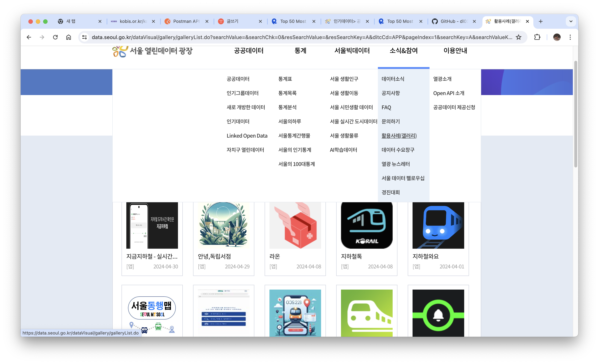
Task: Open the 공공데이터 top menu
Action: point(248,51)
